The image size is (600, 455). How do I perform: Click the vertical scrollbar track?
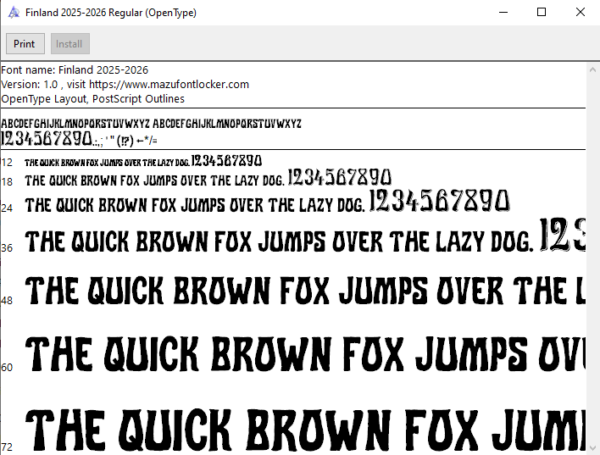click(x=593, y=259)
